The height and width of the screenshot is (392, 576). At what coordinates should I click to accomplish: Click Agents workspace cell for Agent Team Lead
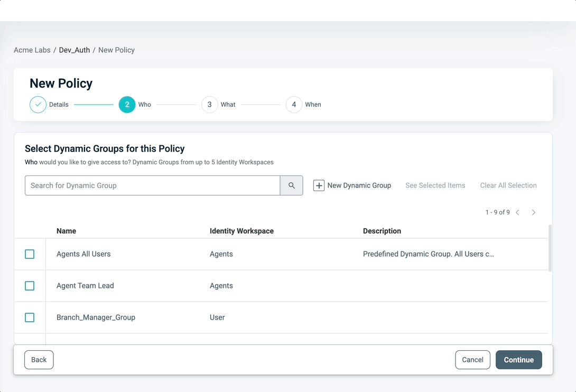tap(221, 286)
